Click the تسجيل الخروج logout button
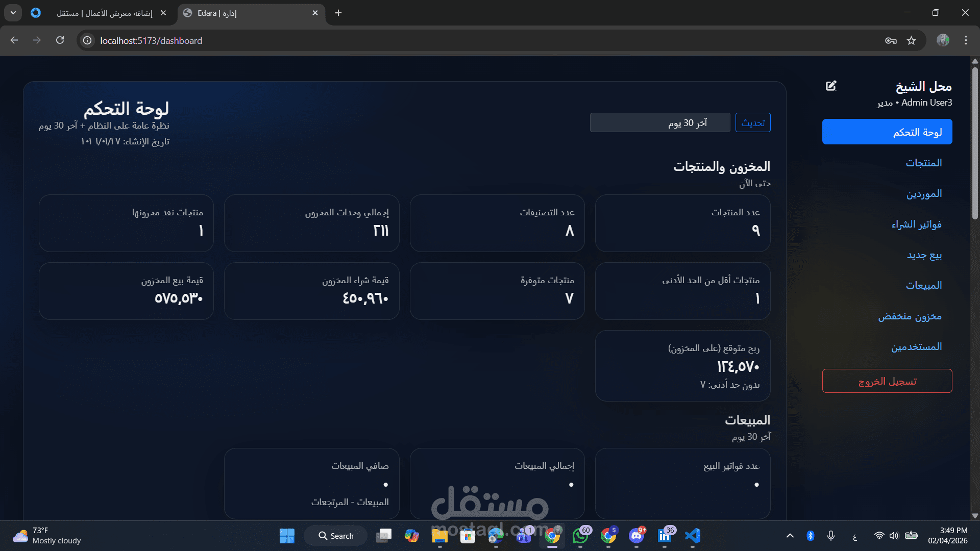Viewport: 980px width, 551px height. point(887,381)
